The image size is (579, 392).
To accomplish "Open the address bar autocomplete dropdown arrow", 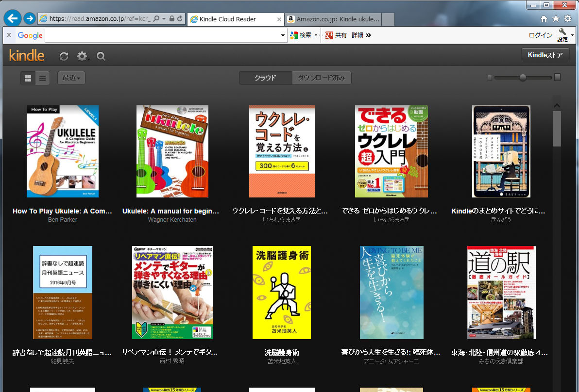I will point(164,18).
